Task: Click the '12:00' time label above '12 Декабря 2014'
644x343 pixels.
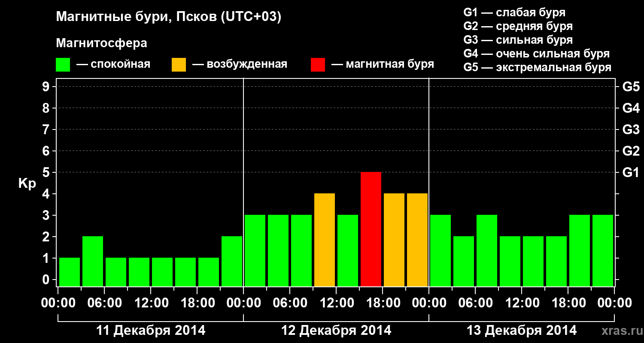Action: 336,303
